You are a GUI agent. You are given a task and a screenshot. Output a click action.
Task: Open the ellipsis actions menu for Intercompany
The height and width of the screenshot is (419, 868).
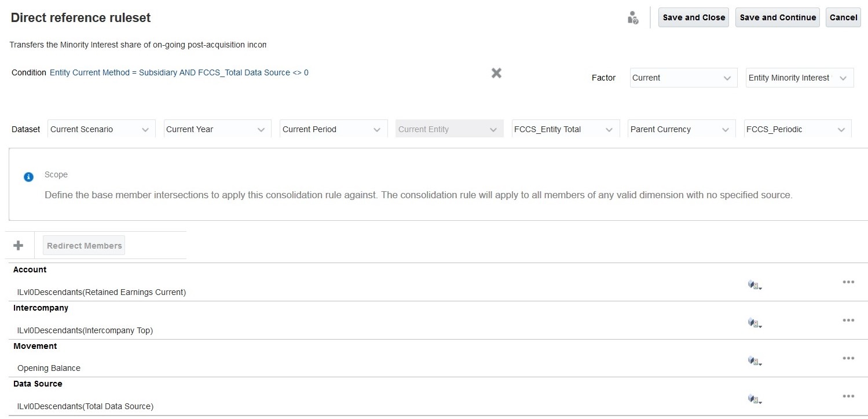[x=848, y=320]
